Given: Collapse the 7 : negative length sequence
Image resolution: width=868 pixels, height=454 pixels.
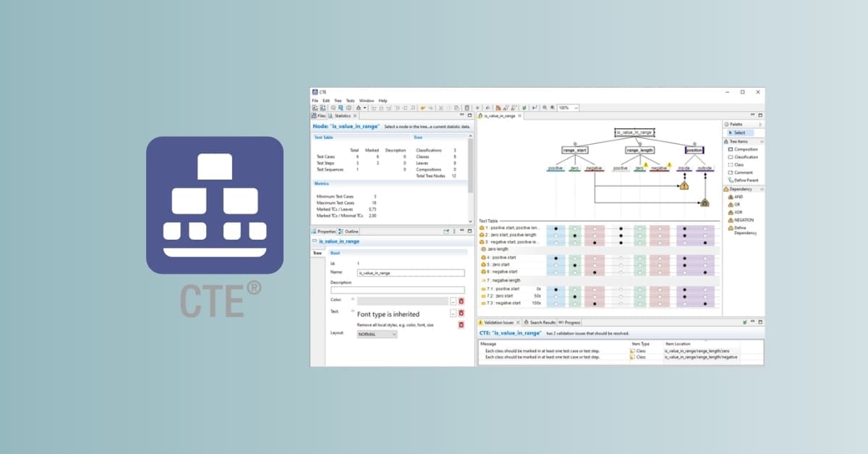Looking at the screenshot, I should click(482, 279).
